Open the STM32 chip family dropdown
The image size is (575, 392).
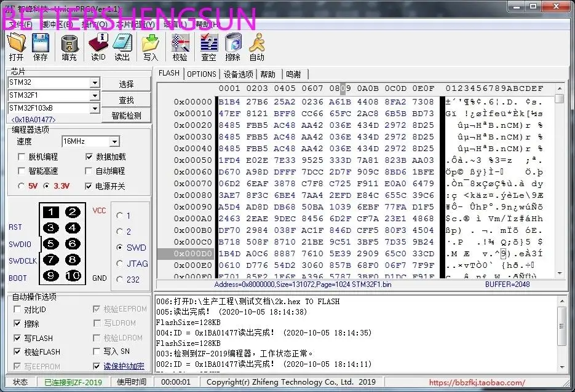click(95, 82)
